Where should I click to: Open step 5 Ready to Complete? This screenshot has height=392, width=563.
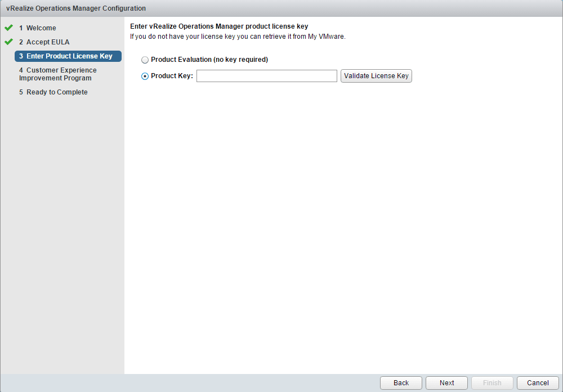53,92
